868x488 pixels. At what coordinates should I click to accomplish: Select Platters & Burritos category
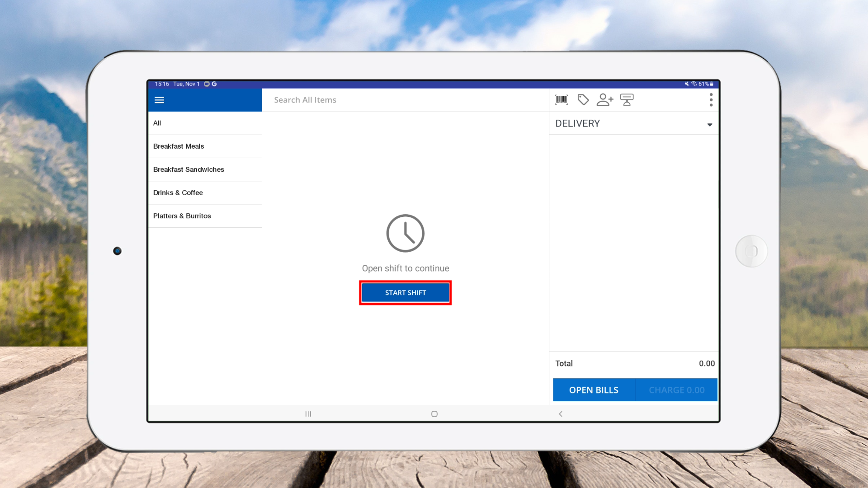[204, 216]
